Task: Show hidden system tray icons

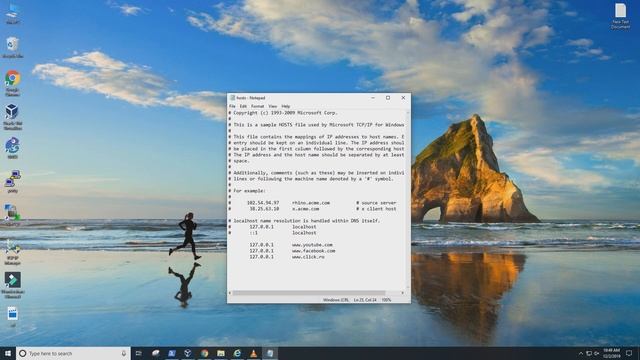Action: point(581,353)
